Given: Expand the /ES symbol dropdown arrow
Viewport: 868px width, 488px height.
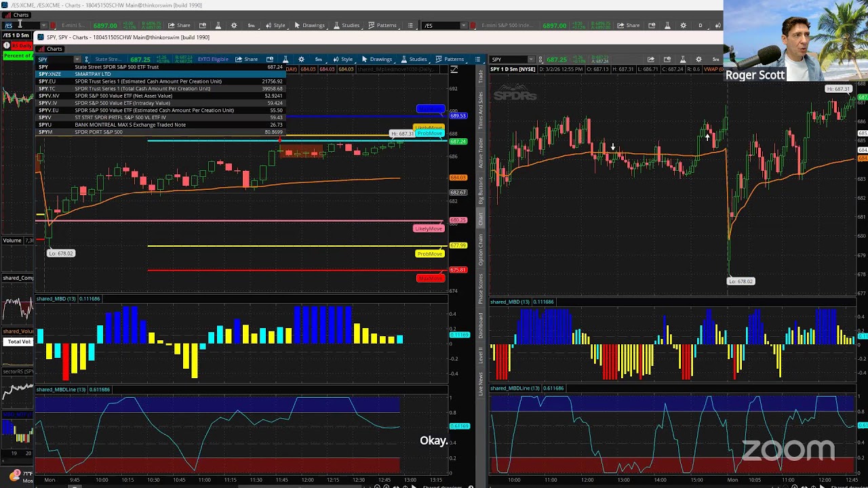Looking at the screenshot, I should tap(43, 26).
